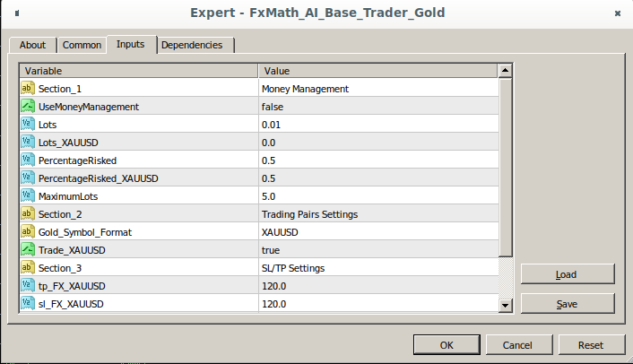Viewport: 633px width, 364px height.
Task: Select the Inputs tab
Action: point(130,44)
